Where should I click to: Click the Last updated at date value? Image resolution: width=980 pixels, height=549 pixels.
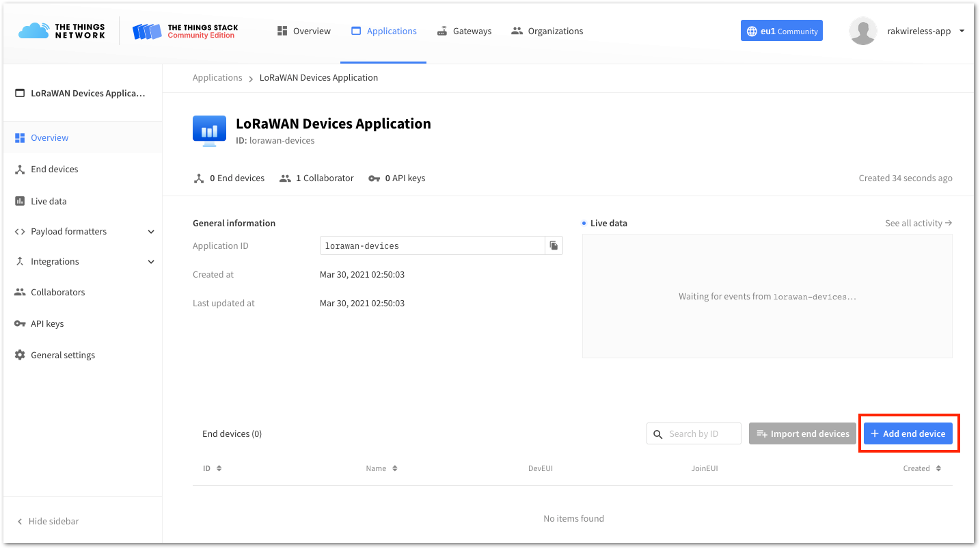coord(362,303)
